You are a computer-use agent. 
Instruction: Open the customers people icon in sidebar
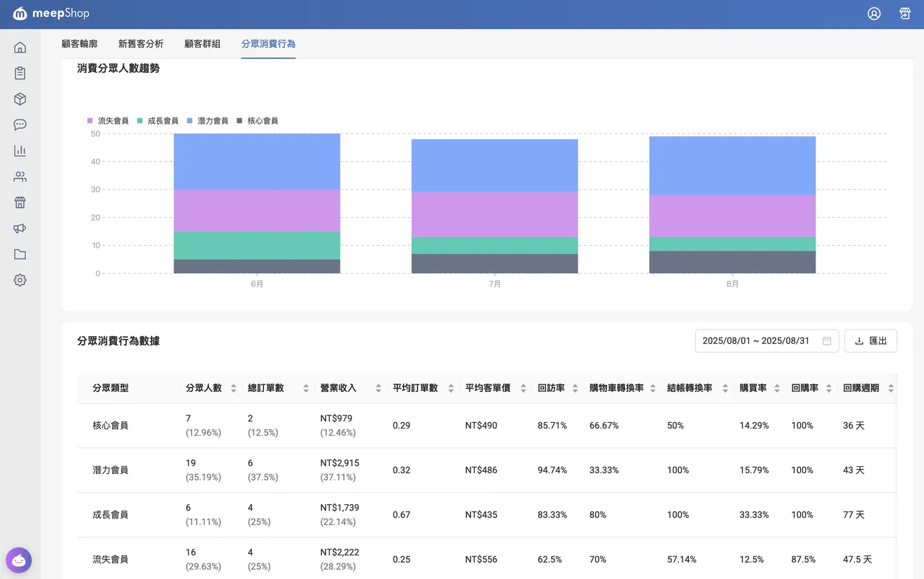point(20,176)
